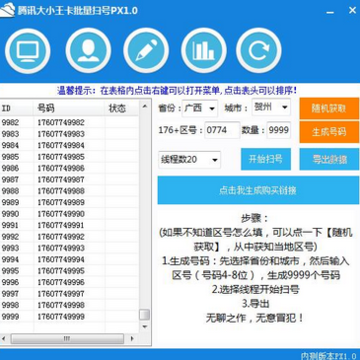Click the cloud logo in title bar
The width and height of the screenshot is (360, 360).
[7, 11]
